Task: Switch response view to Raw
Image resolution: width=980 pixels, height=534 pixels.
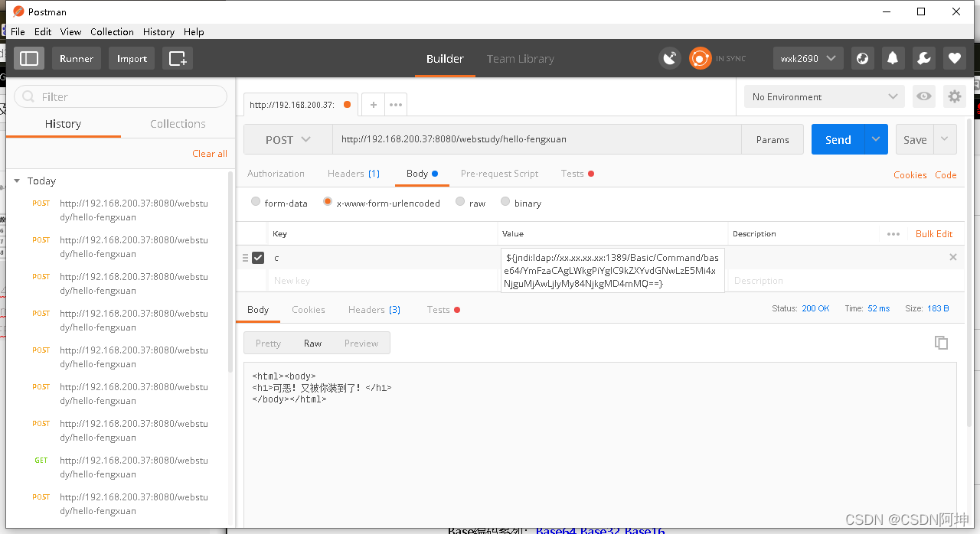Action: [x=312, y=343]
